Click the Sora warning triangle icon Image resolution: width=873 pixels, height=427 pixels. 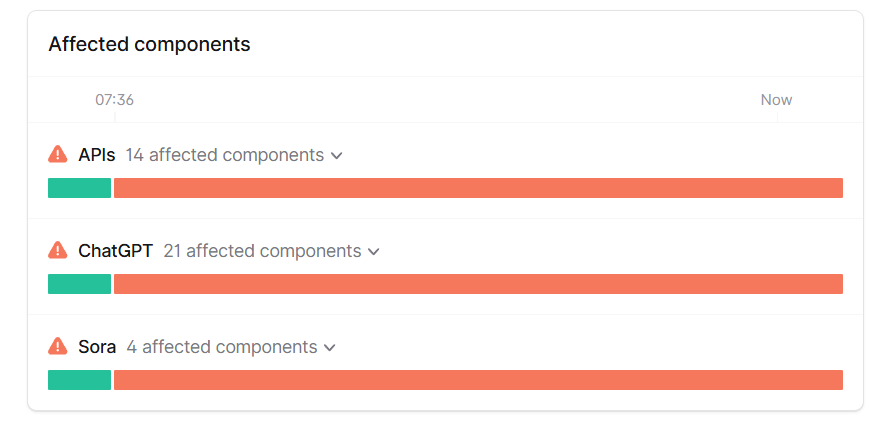(x=58, y=347)
